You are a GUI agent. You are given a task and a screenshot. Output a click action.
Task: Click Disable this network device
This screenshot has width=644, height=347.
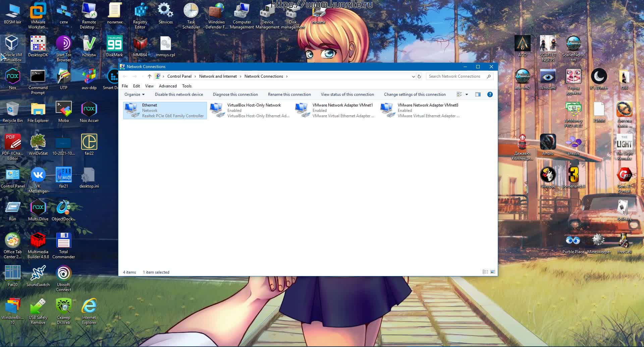(179, 94)
